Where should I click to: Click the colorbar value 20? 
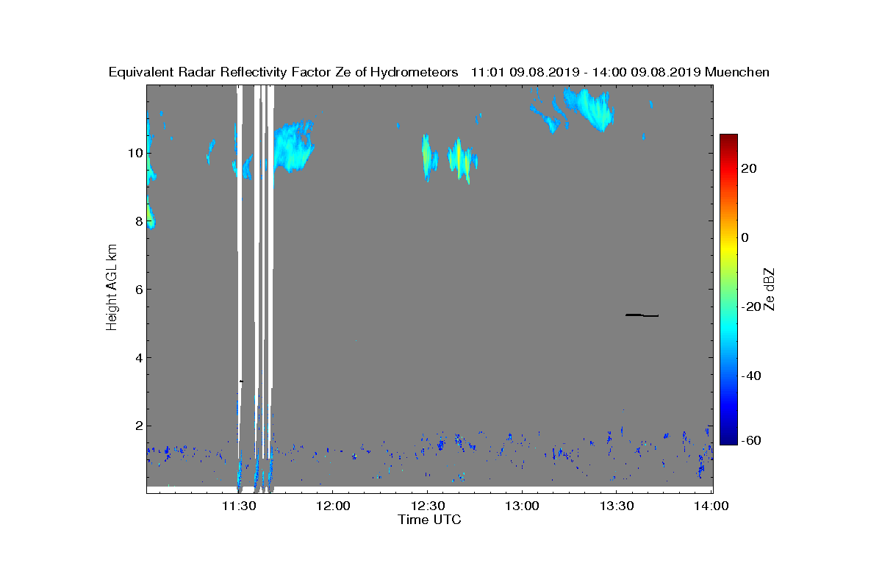(x=750, y=168)
